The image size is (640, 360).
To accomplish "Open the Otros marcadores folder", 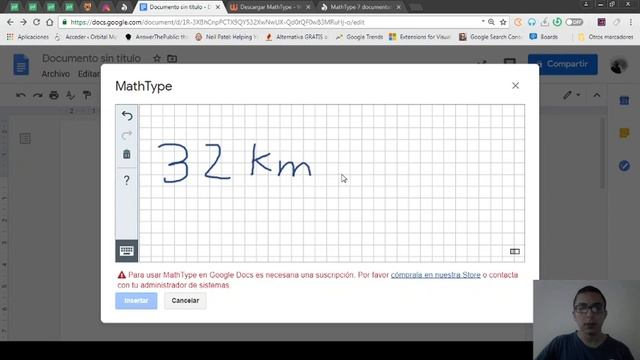I will click(x=606, y=37).
